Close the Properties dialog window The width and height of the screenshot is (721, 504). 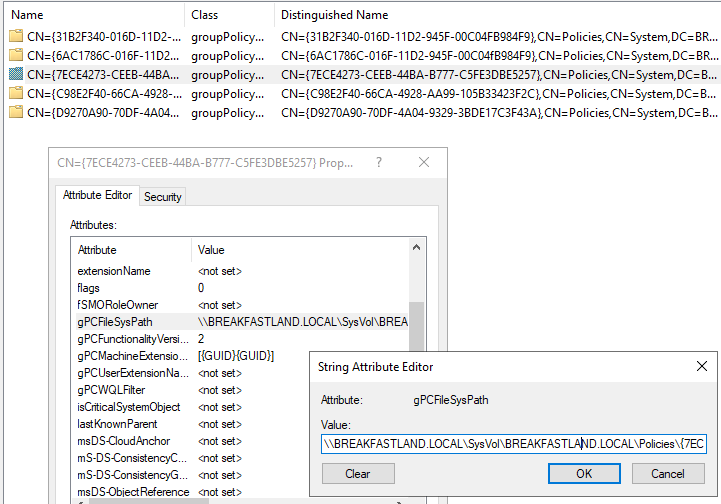coord(424,162)
